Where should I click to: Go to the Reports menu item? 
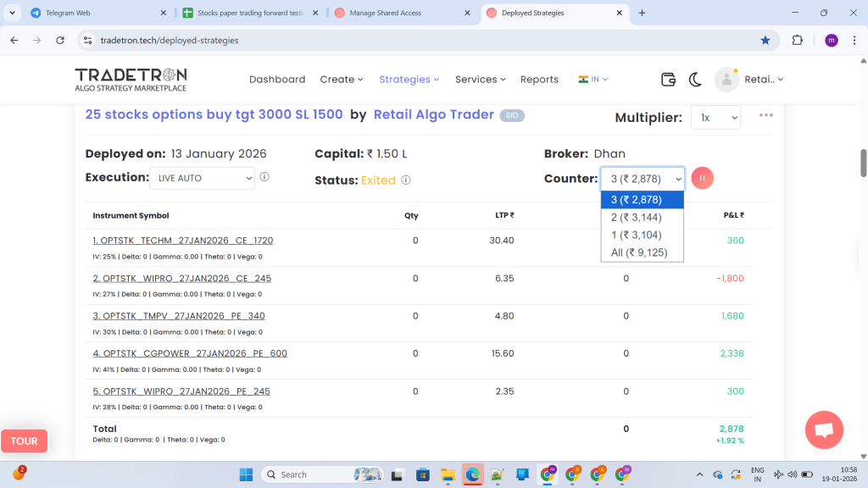coord(539,80)
